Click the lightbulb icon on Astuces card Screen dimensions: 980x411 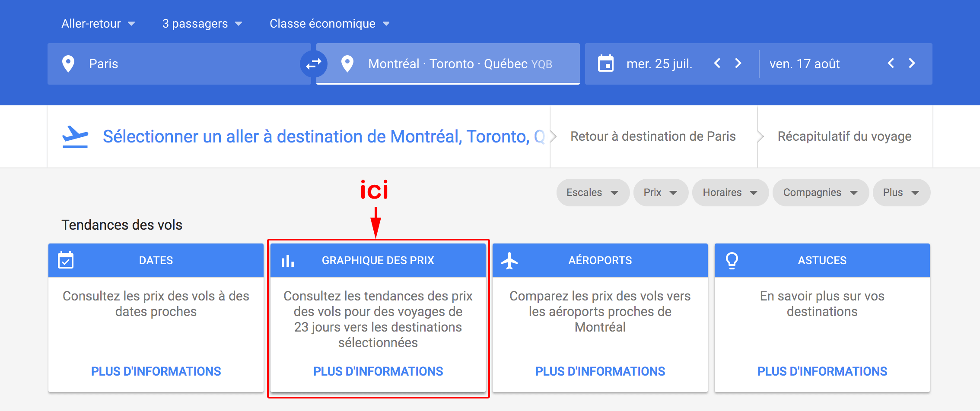pyautogui.click(x=732, y=260)
